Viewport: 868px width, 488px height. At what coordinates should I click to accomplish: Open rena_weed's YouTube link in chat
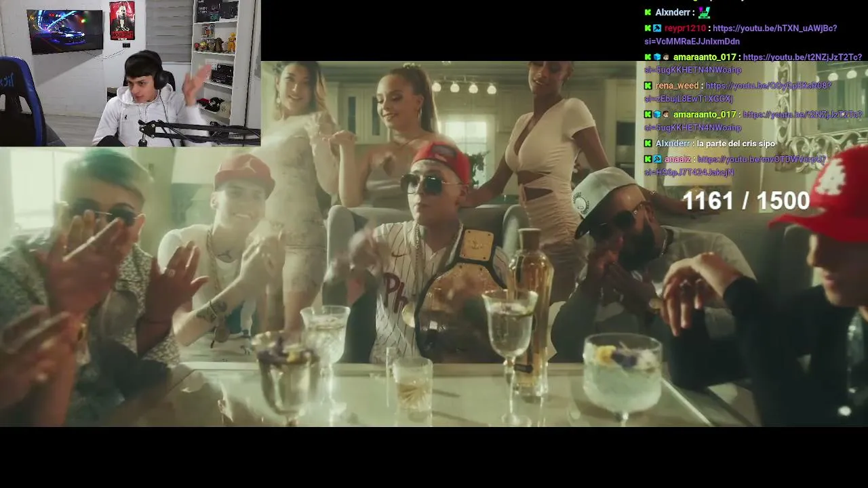point(738,92)
